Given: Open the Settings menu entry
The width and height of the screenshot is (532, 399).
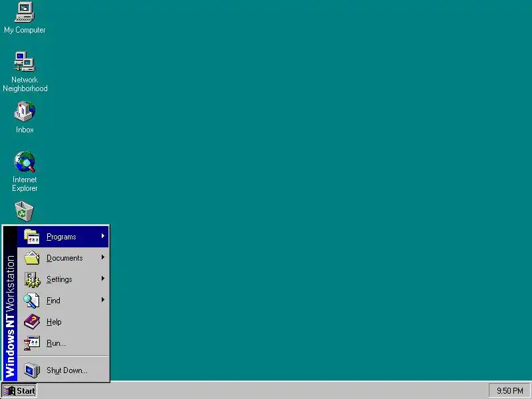Looking at the screenshot, I should click(x=63, y=279).
